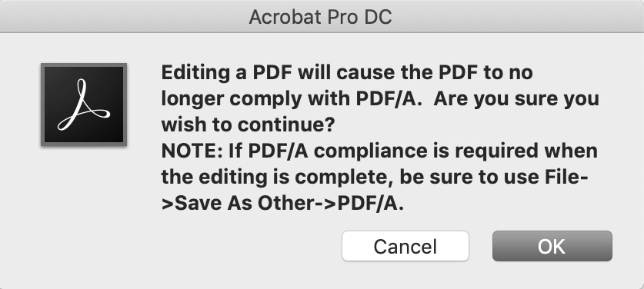Accept losing PDF/A compliance via OK
The height and width of the screenshot is (289, 644).
pos(552,246)
